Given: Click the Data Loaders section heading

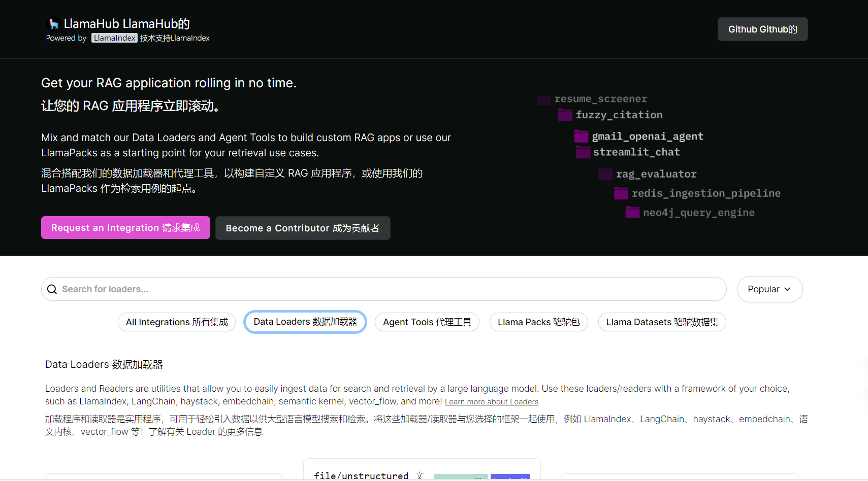Looking at the screenshot, I should pyautogui.click(x=104, y=364).
